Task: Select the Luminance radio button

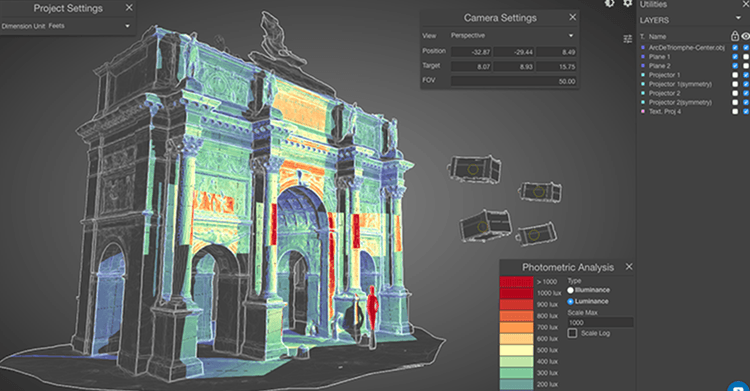Action: coord(570,302)
